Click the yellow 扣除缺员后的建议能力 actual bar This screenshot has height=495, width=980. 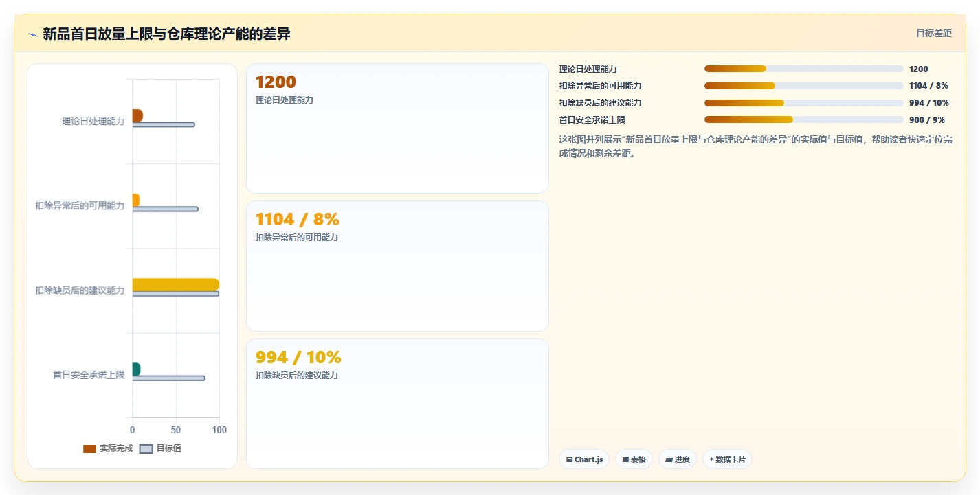pyautogui.click(x=176, y=284)
